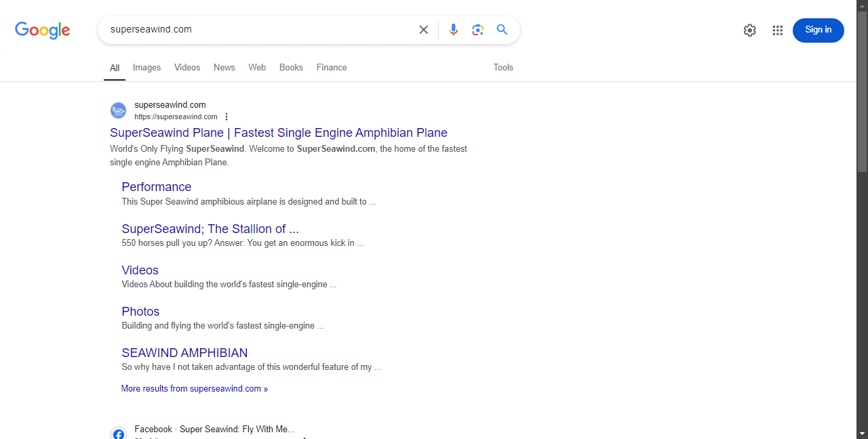Screen dimensions: 868x439
Task: Switch to the Books tab
Action: click(291, 68)
